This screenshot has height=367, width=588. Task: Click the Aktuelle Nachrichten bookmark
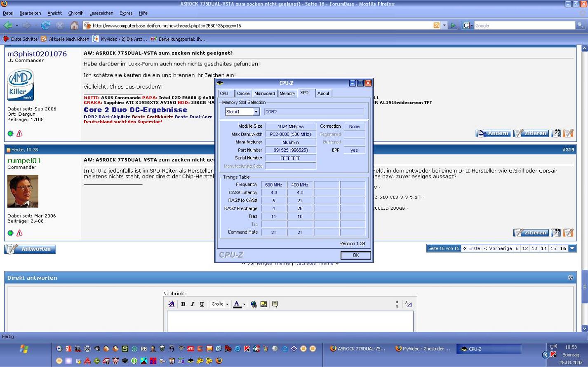coord(65,39)
